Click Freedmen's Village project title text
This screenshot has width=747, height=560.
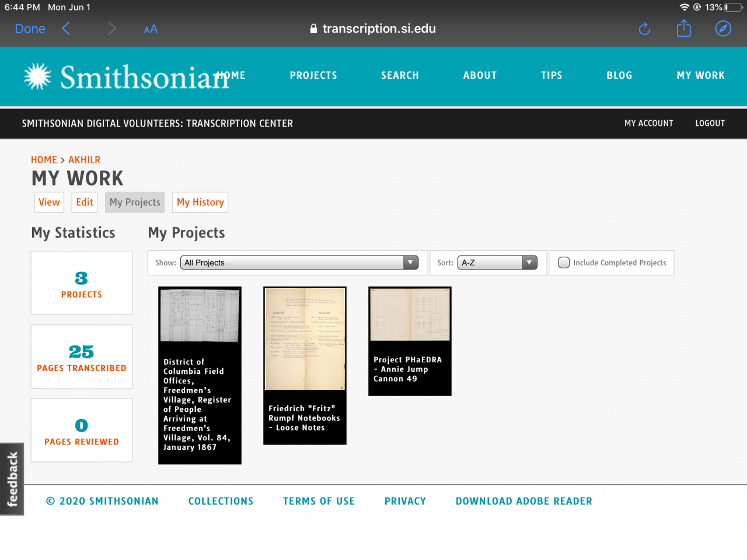click(x=197, y=404)
